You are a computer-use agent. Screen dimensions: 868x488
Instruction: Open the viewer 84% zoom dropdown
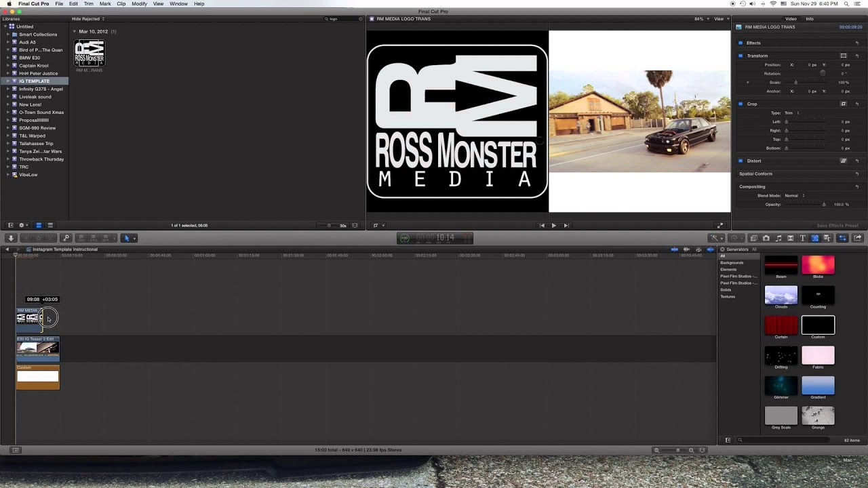[x=701, y=19]
